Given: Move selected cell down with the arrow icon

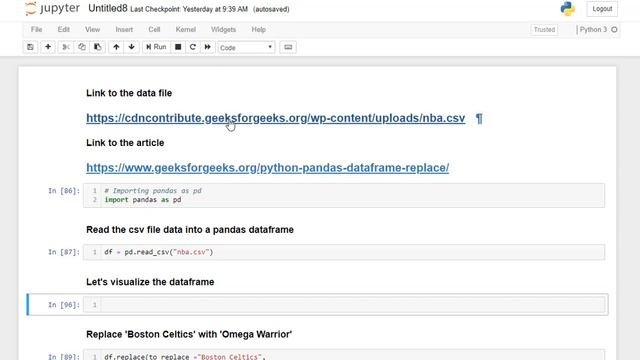Looking at the screenshot, I should 131,47.
